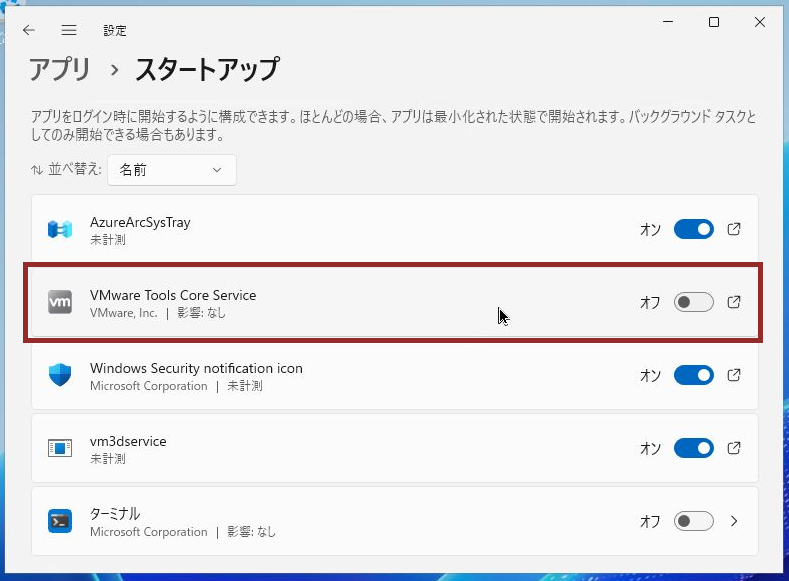
Task: Enable the ターミナル startup toggle
Action: coord(693,521)
